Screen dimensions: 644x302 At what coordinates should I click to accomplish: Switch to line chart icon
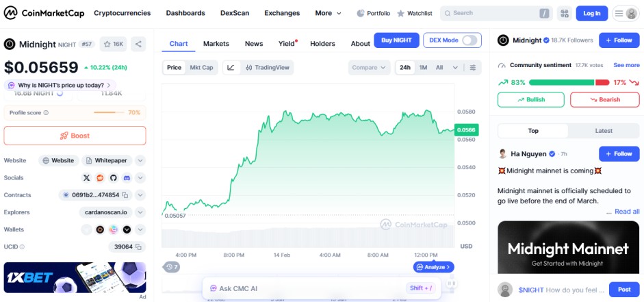(x=231, y=67)
